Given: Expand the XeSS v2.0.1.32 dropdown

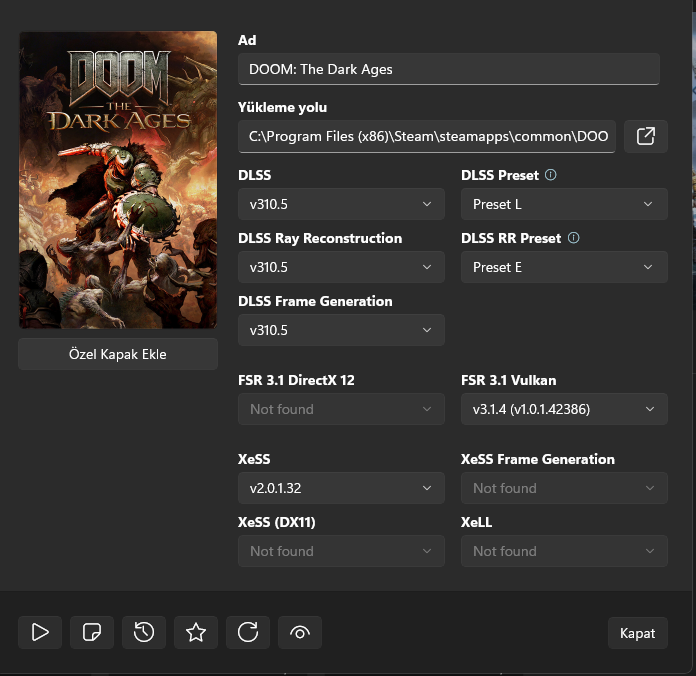Looking at the screenshot, I should pos(341,488).
